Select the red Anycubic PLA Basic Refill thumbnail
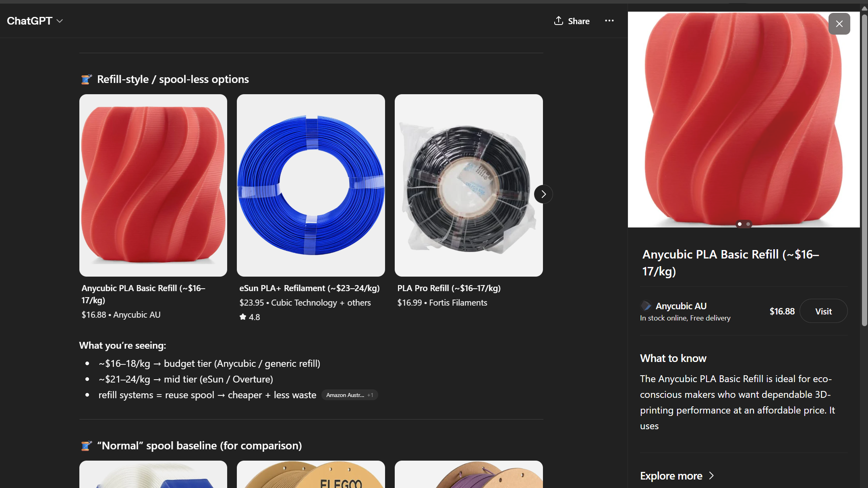This screenshot has height=488, width=868. [x=153, y=185]
